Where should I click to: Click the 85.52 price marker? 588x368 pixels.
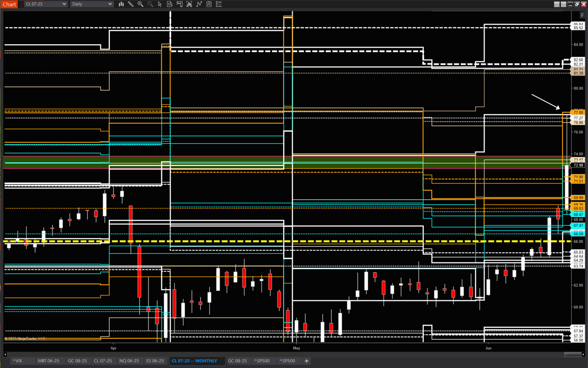click(x=578, y=28)
